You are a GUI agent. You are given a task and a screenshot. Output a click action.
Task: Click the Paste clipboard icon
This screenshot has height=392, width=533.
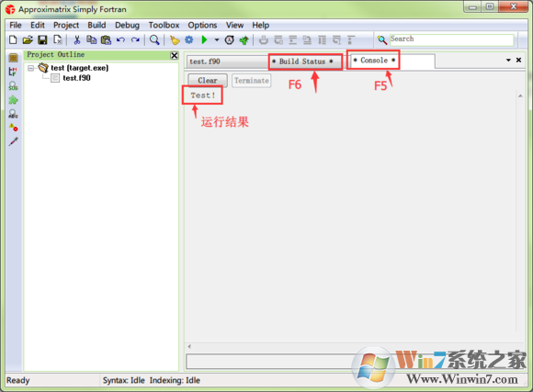[x=106, y=40]
